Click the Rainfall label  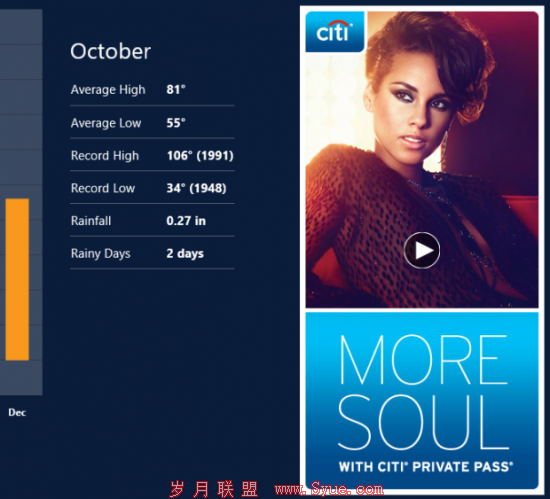pyautogui.click(x=91, y=221)
